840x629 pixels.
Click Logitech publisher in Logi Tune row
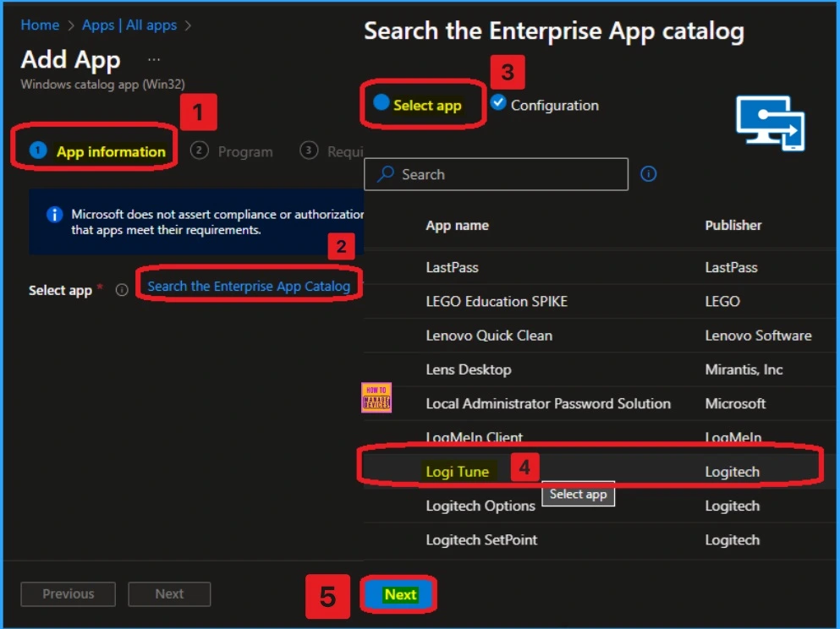pos(732,472)
